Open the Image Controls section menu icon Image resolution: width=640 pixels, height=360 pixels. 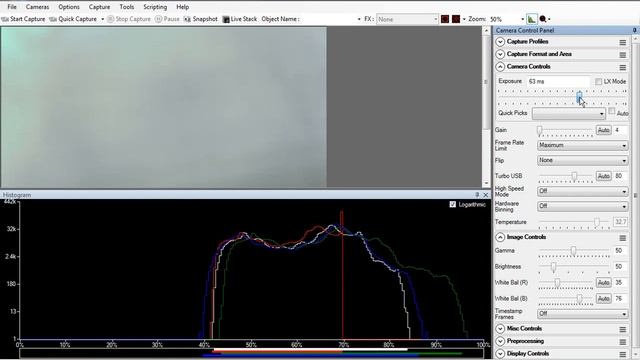(622, 238)
